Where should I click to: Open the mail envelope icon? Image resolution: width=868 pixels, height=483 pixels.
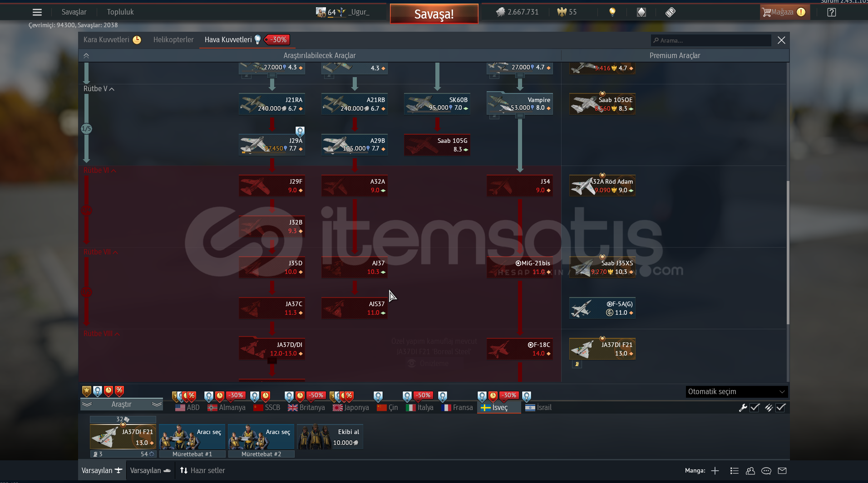pyautogui.click(x=782, y=471)
